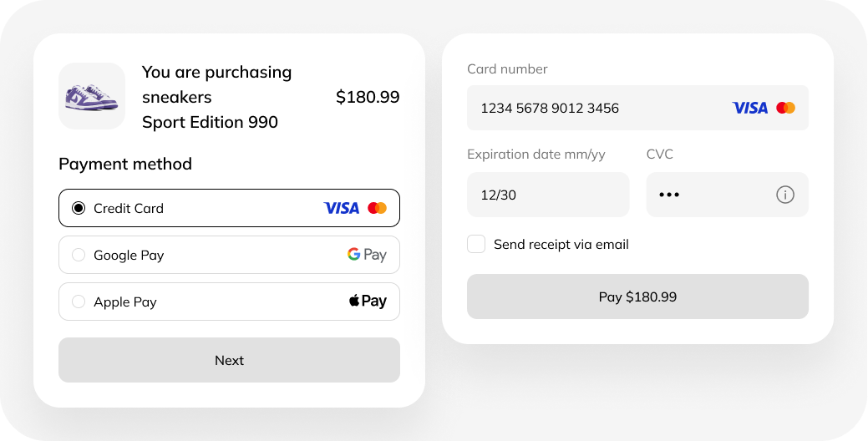Click into the CVC input field
Screen dimensions: 868x441
710,195
